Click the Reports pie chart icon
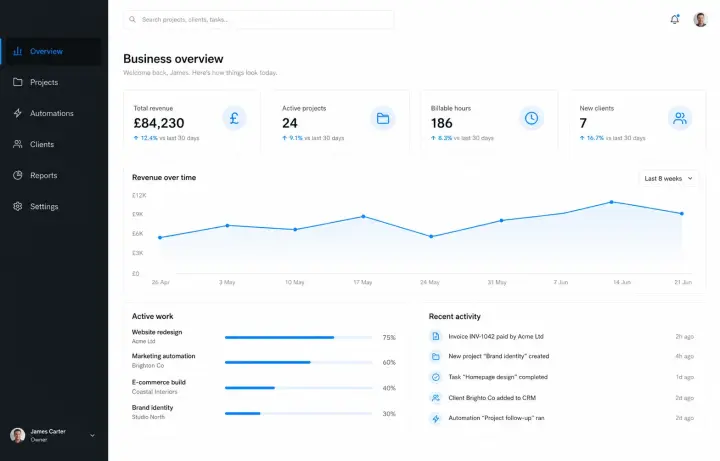 click(17, 175)
